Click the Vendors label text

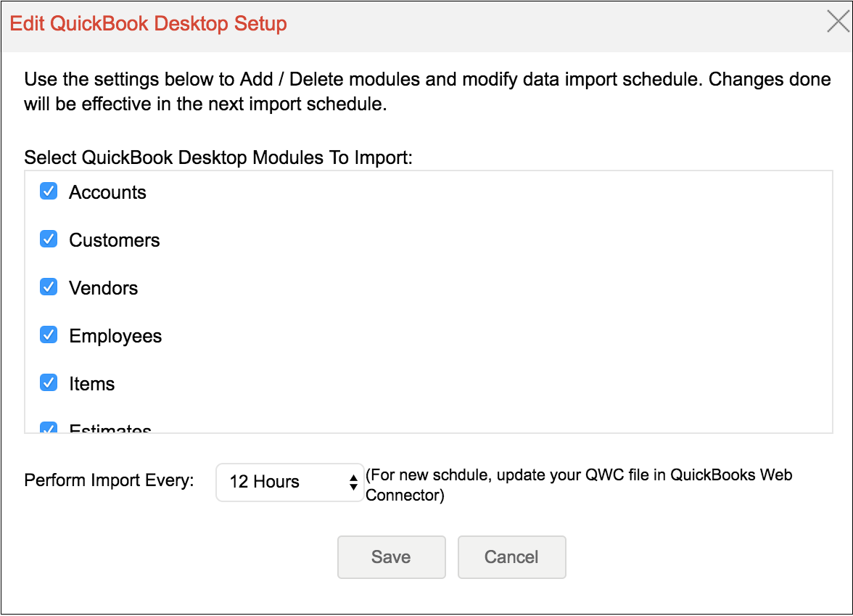tap(103, 288)
